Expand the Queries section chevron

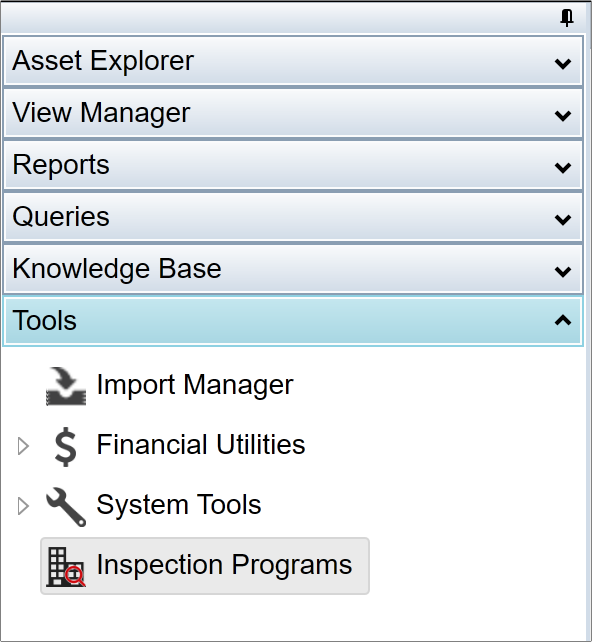pyautogui.click(x=563, y=219)
